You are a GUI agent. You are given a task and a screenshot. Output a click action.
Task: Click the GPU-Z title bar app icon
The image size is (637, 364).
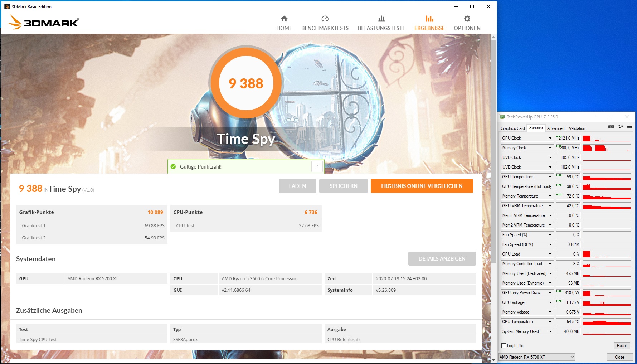pos(502,117)
